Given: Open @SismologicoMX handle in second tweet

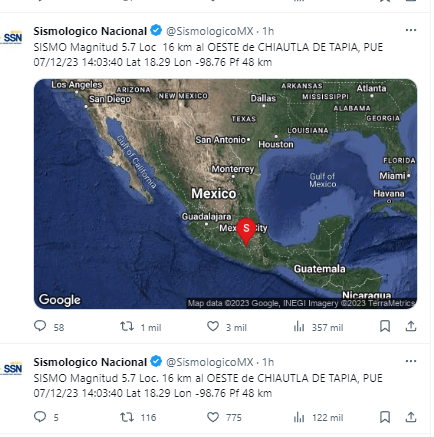Looking at the screenshot, I should 210,362.
